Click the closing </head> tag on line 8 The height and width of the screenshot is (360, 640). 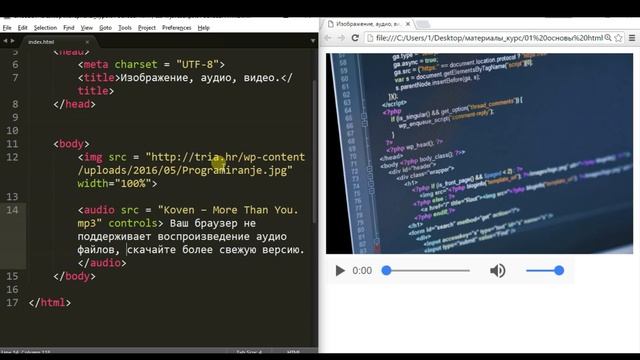(x=74, y=104)
